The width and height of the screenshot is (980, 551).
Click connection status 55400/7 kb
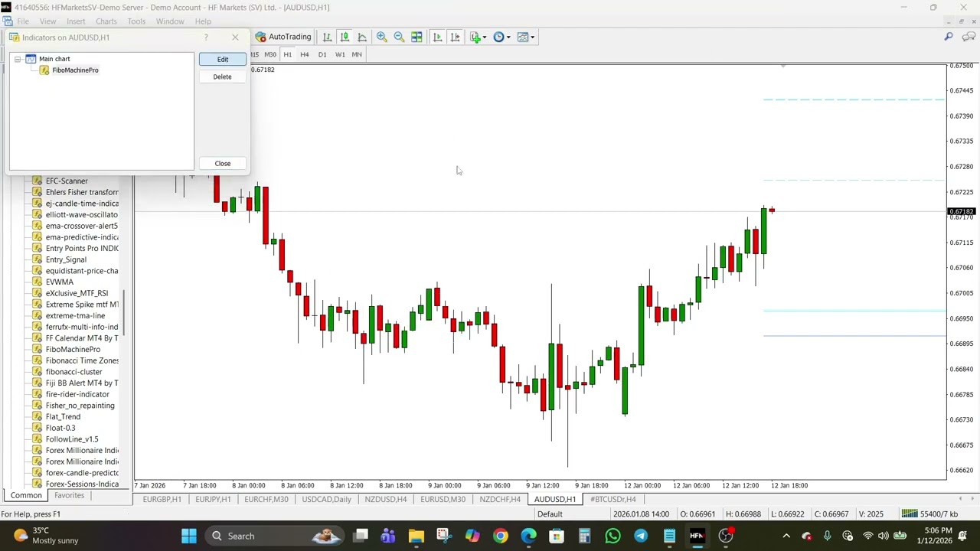click(929, 514)
